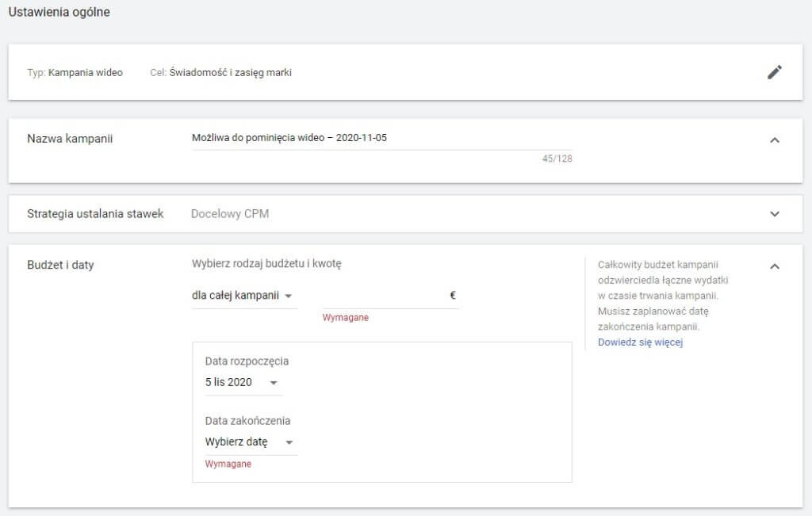Click the 'Strategia ustalania stawek' row label
This screenshot has height=516, width=812.
(95, 214)
